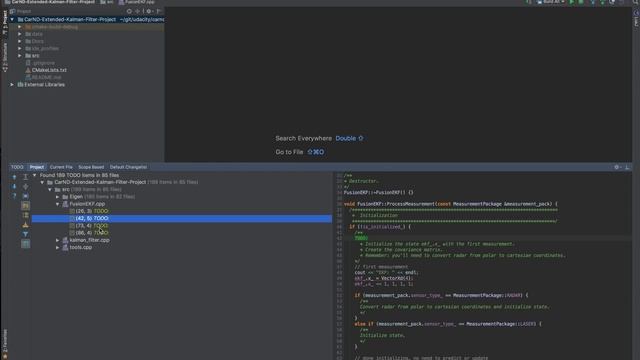Open the Structure side tab on left edge
This screenshot has width=640, height=360.
[4, 58]
